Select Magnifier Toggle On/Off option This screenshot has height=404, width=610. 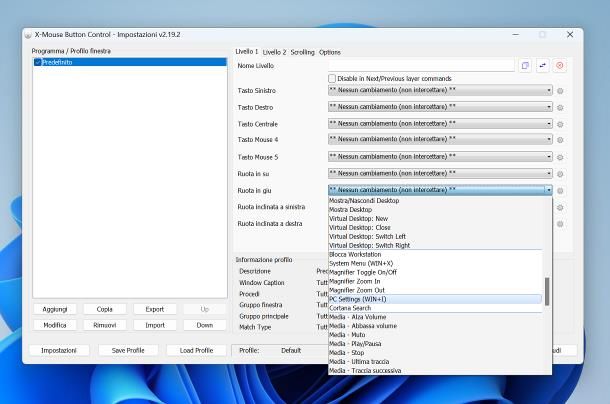coord(435,272)
